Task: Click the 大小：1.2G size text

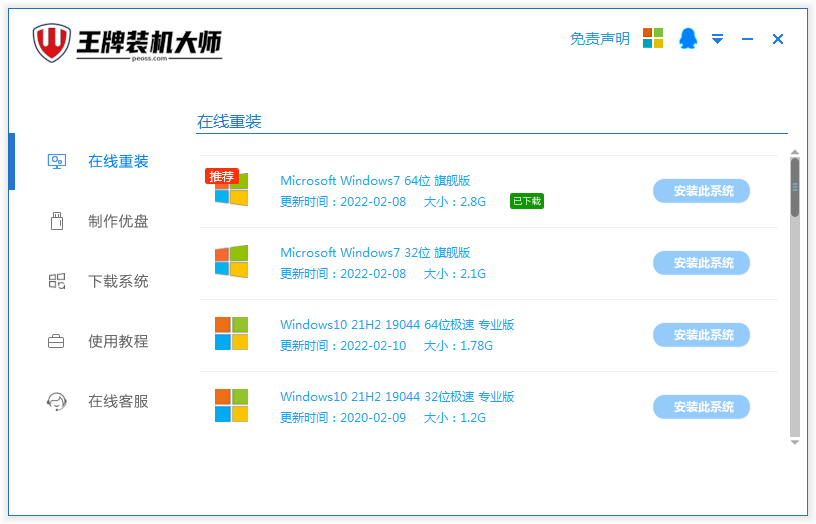Action: click(x=455, y=417)
